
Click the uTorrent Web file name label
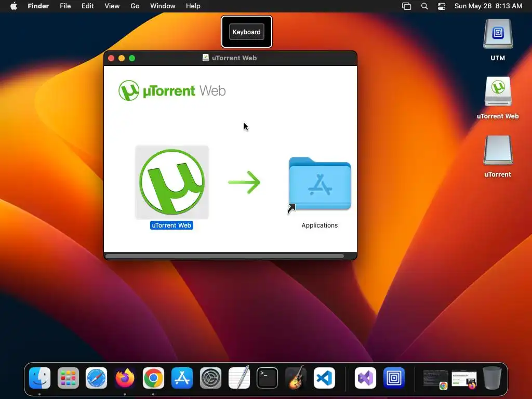[x=171, y=225]
